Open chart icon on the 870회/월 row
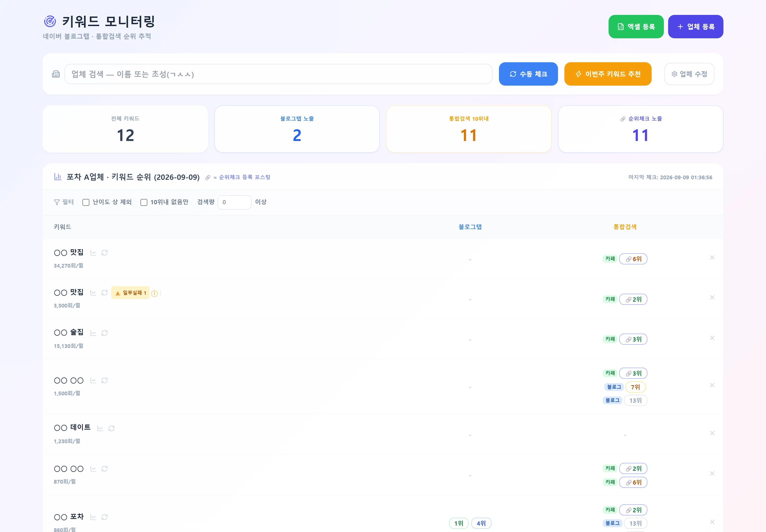This screenshot has height=532, width=766. [x=93, y=469]
